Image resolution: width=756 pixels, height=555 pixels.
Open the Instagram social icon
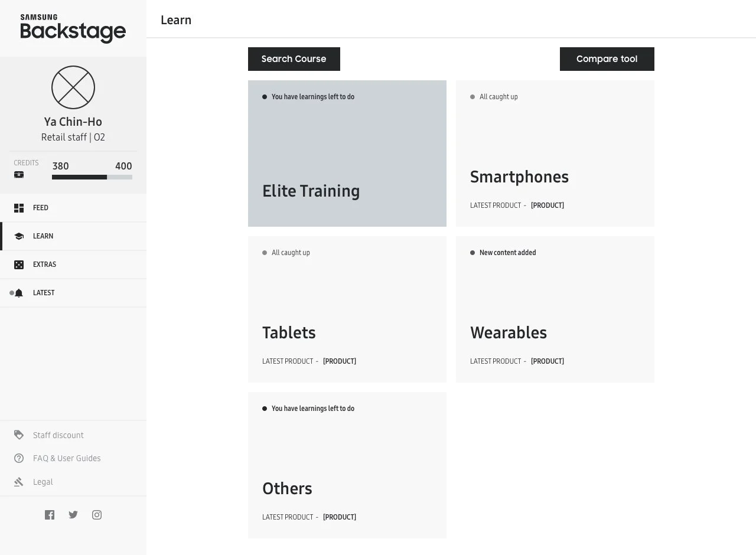(x=97, y=515)
